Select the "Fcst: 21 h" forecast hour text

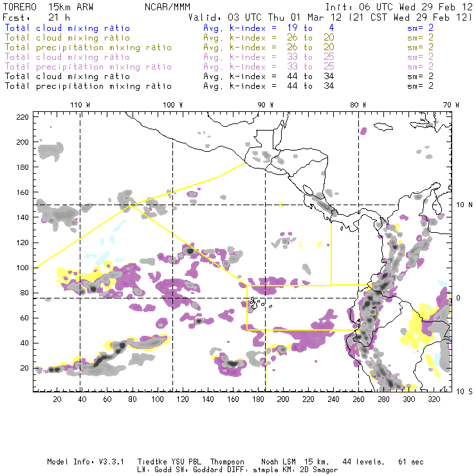36,17
